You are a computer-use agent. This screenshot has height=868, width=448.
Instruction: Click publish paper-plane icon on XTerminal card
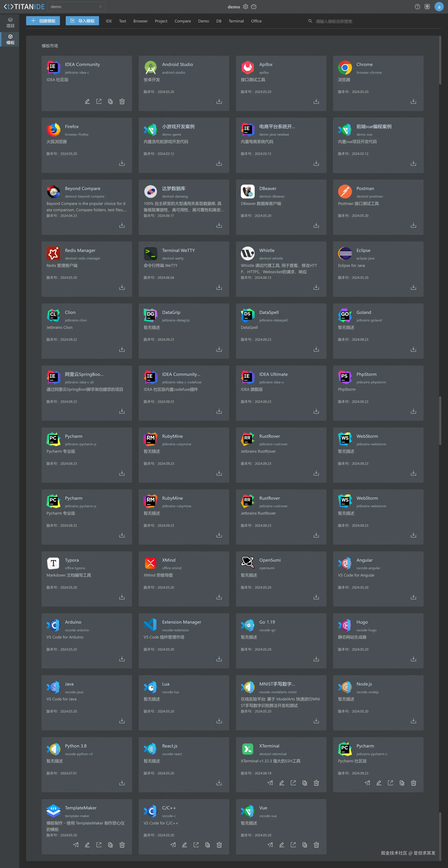(270, 783)
